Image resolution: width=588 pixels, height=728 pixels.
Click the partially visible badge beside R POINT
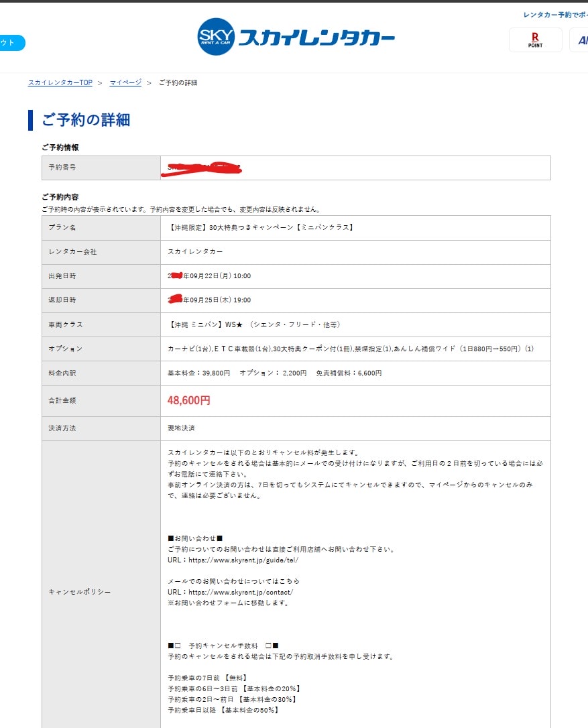click(x=579, y=40)
